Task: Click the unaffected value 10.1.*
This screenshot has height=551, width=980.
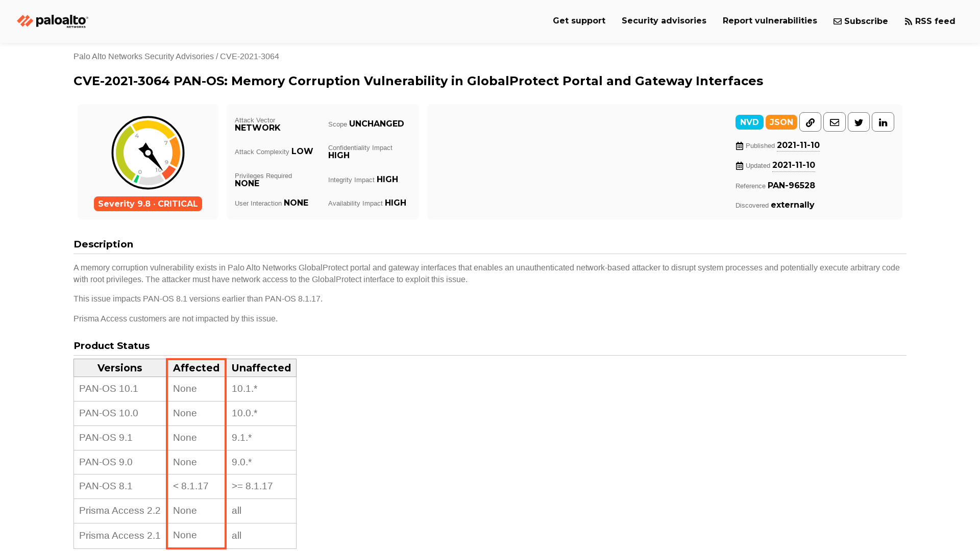Action: (x=244, y=389)
